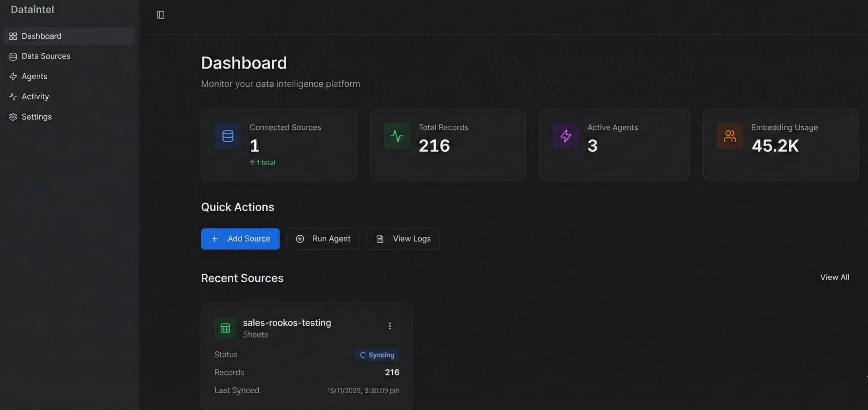Click the Total Records activity icon
This screenshot has height=410, width=868.
pos(396,136)
